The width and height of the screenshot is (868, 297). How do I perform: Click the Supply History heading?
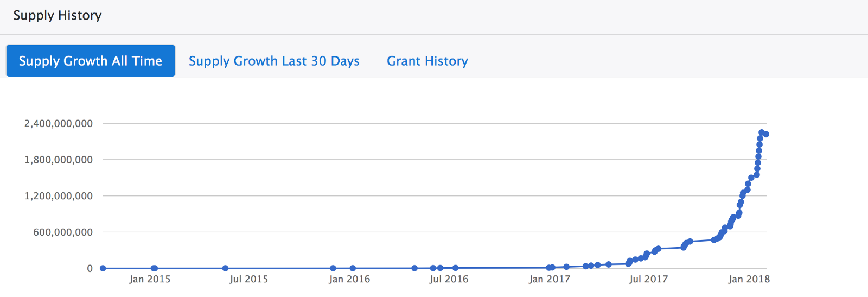click(x=58, y=15)
